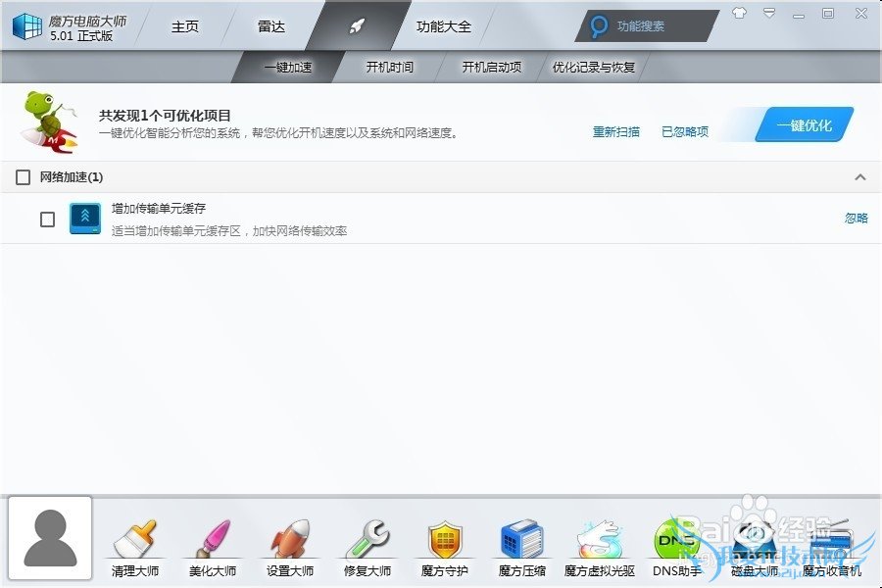Click the 一键优化 button
Viewport: 882px width, 588px height.
pos(805,124)
